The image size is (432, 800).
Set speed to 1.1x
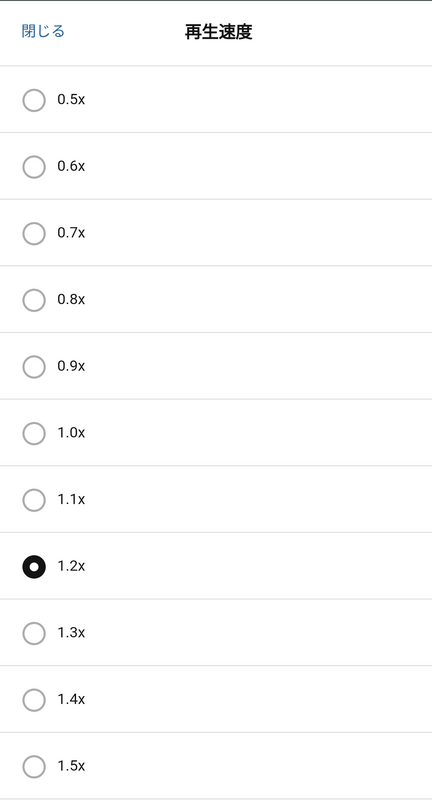point(34,499)
